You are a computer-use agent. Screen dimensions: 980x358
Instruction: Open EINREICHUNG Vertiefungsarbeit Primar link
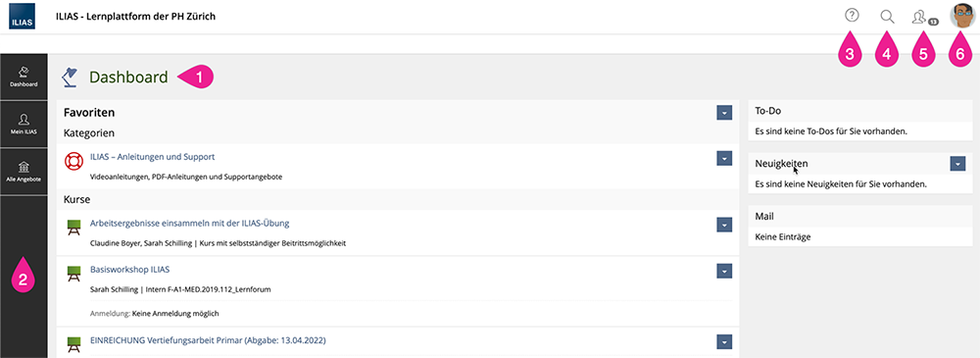click(208, 340)
